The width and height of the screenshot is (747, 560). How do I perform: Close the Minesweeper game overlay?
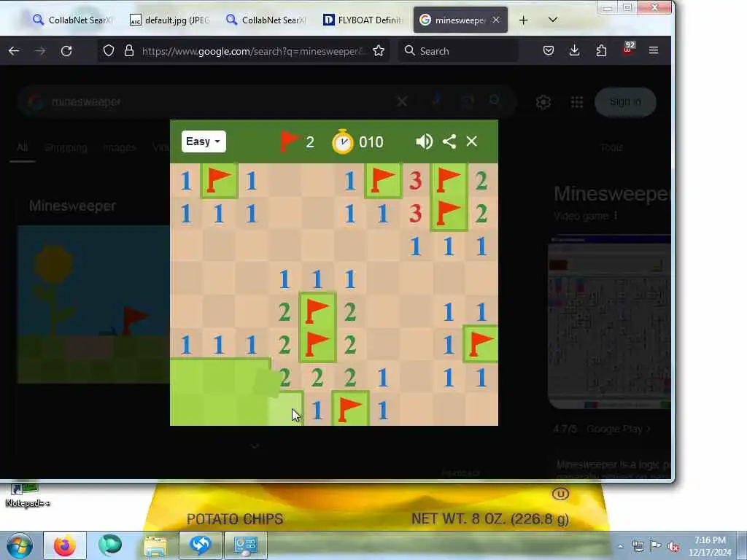pyautogui.click(x=472, y=141)
